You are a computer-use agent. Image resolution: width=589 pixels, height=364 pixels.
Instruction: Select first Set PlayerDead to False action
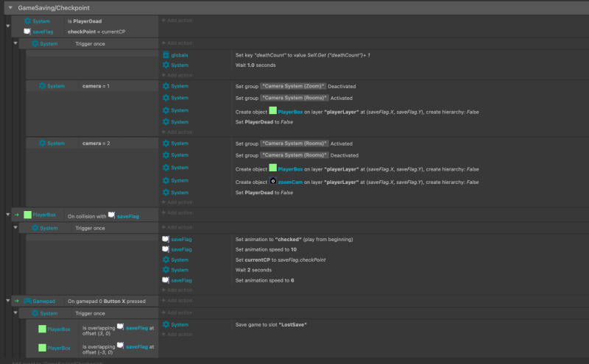264,121
